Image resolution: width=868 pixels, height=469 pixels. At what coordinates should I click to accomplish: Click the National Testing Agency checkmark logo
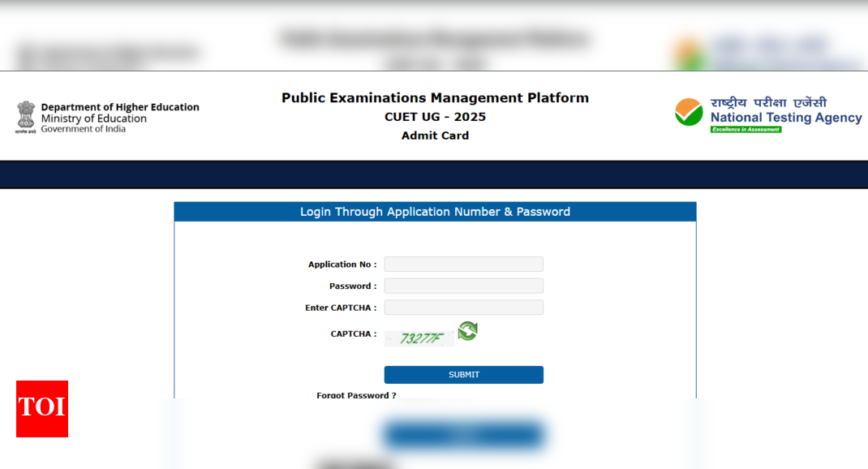pos(689,113)
